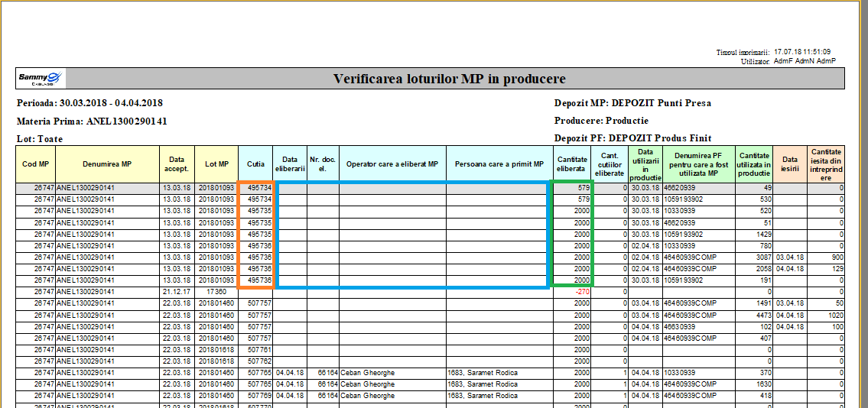Select "Depozit MP: DEPOZIT Punti Presa" text
Screen dimensions: 868x408
(x=632, y=103)
